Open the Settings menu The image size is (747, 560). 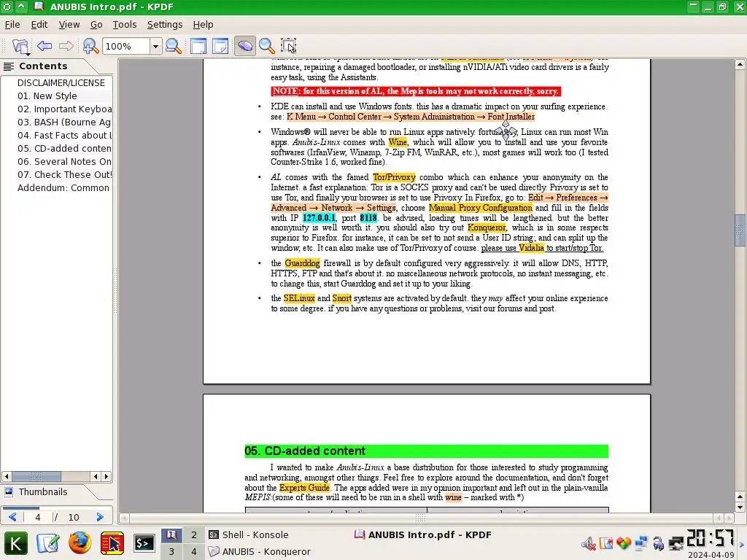coord(164,24)
